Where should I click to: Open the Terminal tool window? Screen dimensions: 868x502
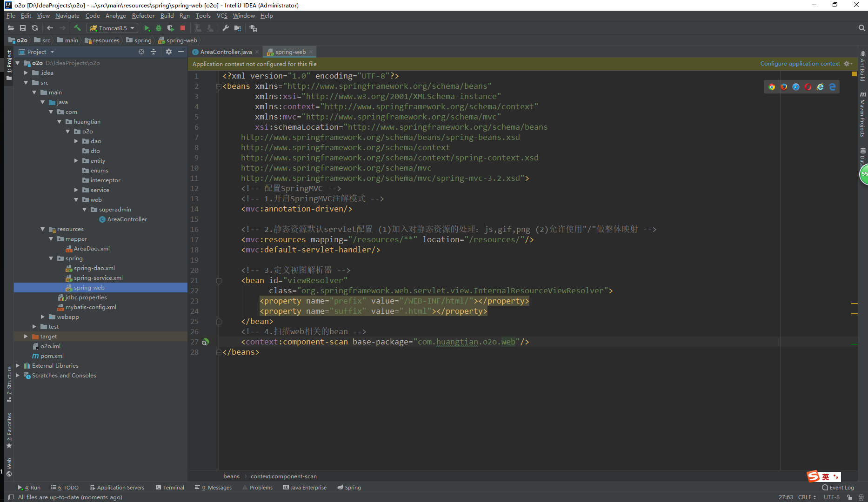coord(170,488)
